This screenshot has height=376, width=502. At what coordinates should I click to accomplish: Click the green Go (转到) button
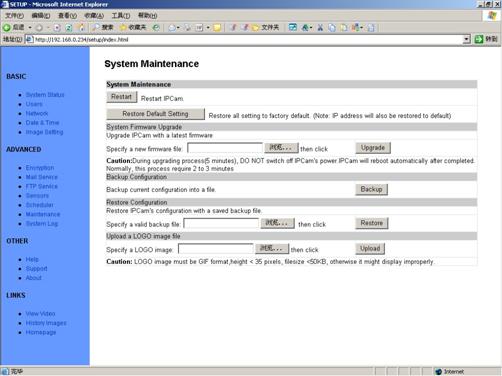point(486,39)
